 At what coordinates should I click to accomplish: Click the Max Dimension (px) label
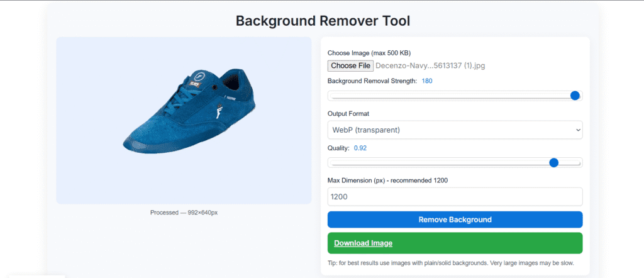pyautogui.click(x=387, y=181)
